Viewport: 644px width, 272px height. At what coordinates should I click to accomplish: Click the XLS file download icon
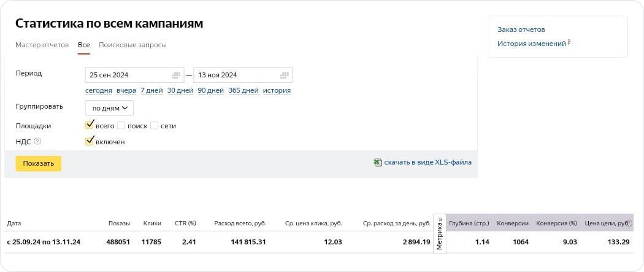[x=377, y=163]
